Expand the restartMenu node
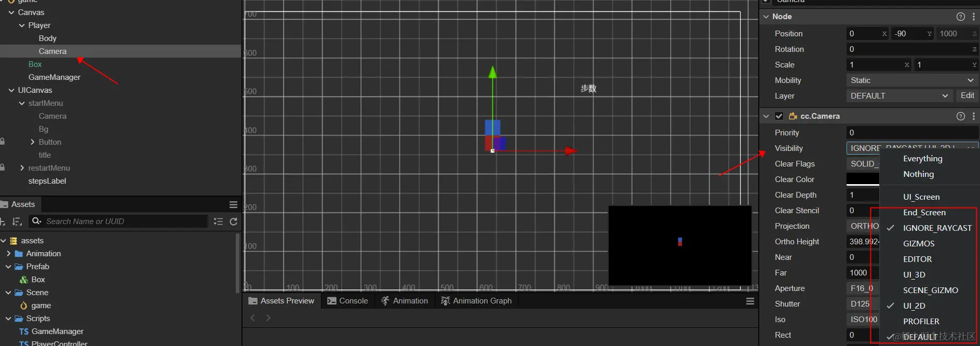The image size is (980, 346). pyautogui.click(x=22, y=168)
